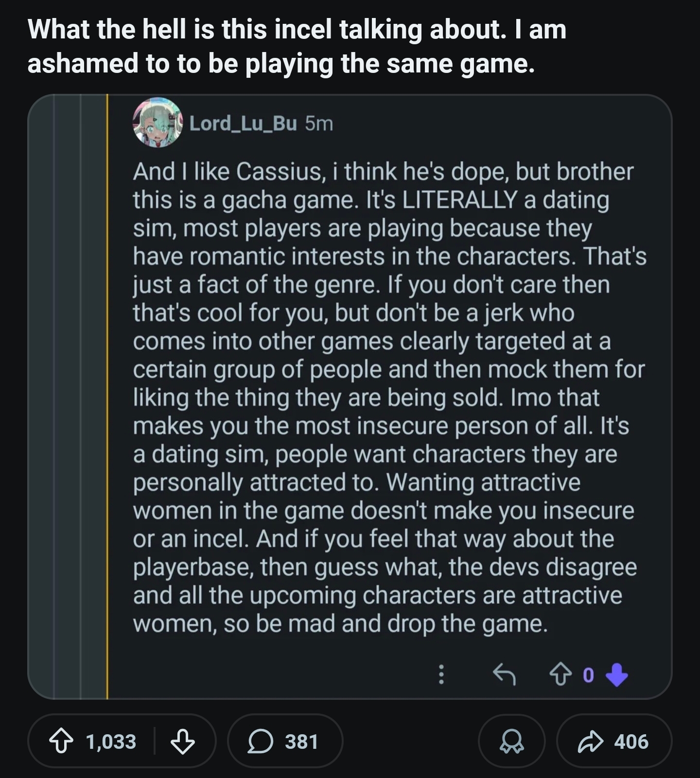Open Lord_Lu_Bu's avatar picture
700x778 pixels.
coord(157,123)
